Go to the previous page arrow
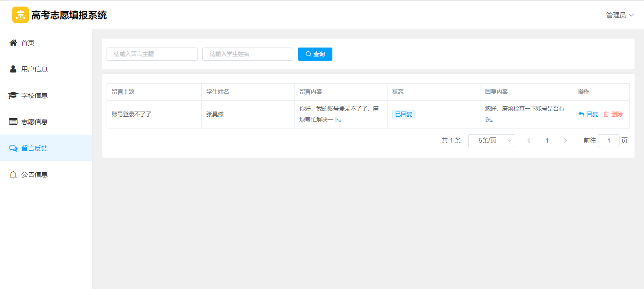 529,141
